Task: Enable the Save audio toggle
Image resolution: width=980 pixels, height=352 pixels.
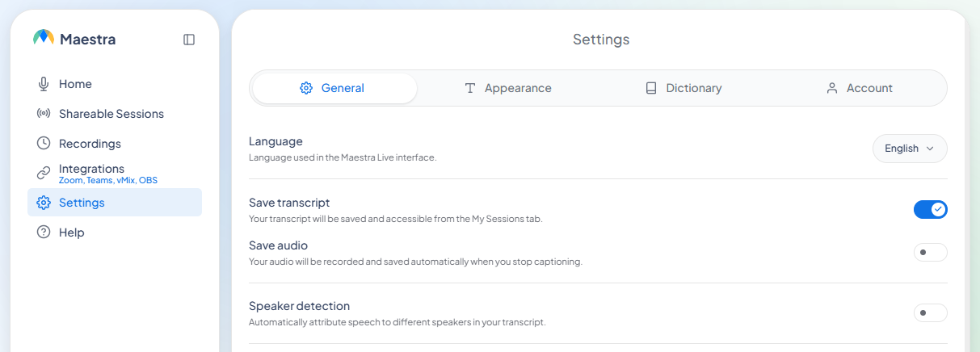Action: 930,253
